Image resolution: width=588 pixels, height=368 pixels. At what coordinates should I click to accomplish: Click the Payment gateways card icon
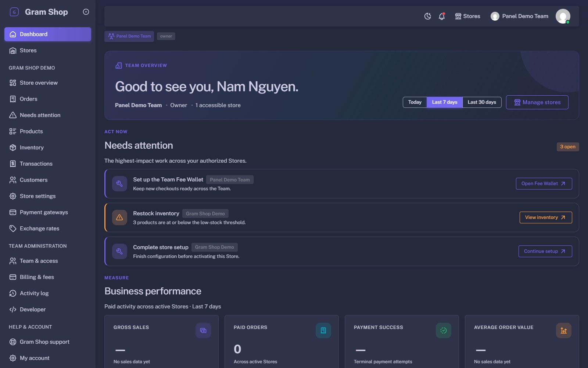click(x=13, y=212)
